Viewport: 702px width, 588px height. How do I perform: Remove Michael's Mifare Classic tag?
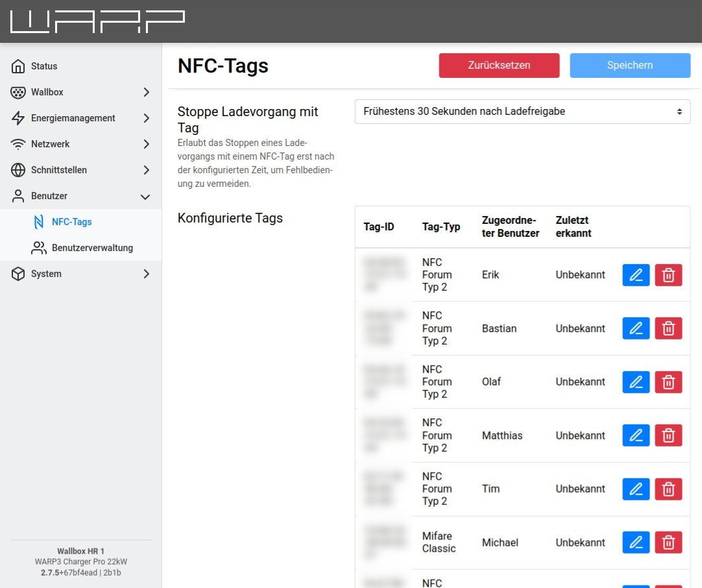click(668, 543)
